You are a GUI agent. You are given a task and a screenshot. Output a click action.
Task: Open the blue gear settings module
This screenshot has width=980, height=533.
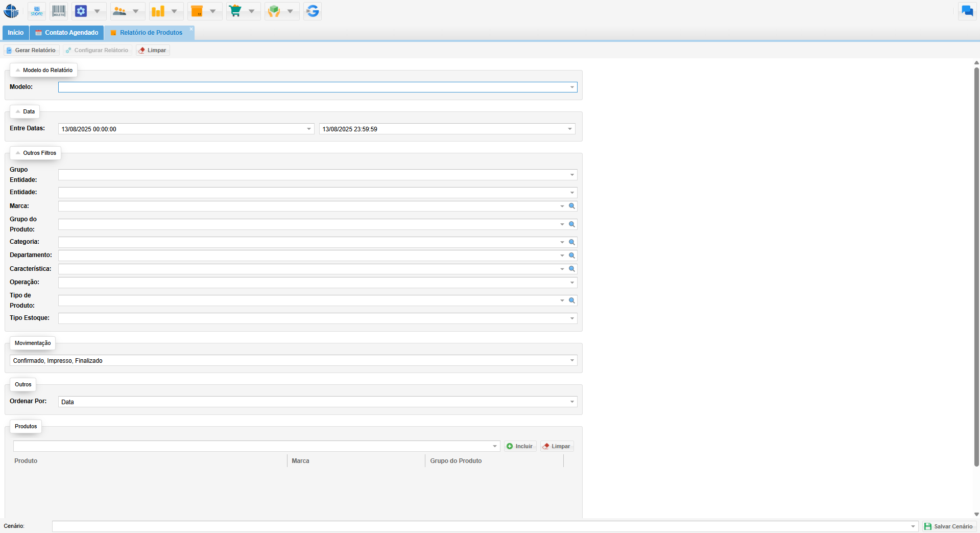(x=81, y=11)
